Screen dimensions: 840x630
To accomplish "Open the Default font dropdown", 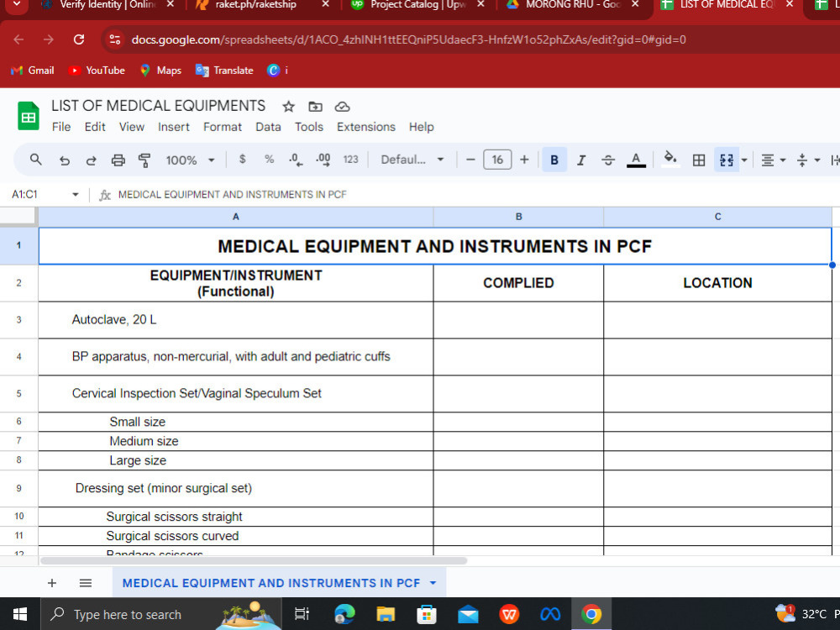I will (412, 160).
